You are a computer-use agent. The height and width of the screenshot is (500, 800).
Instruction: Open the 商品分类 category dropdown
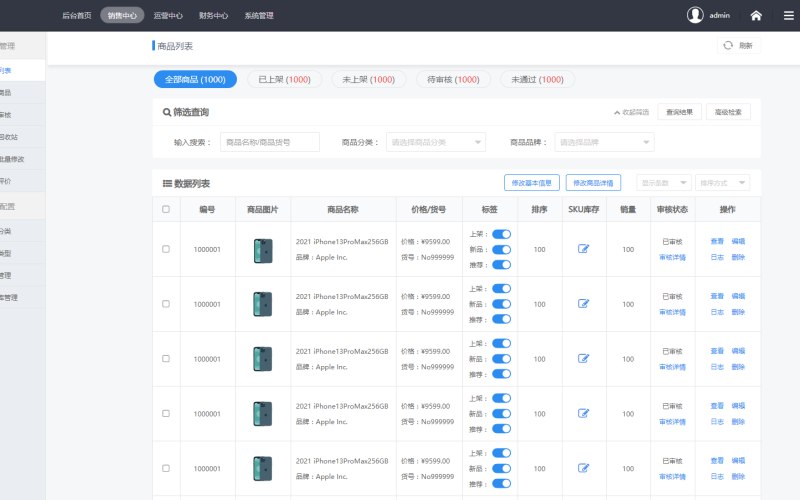coord(436,142)
